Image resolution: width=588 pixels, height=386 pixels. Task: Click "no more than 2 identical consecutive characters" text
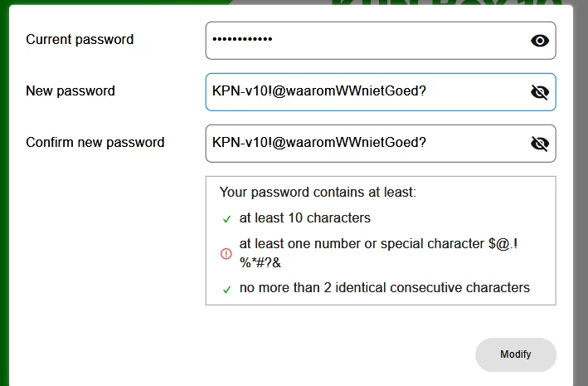tap(384, 288)
